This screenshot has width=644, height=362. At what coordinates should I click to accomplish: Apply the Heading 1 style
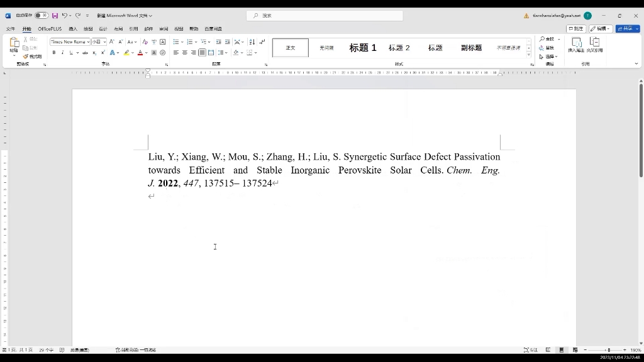tap(363, 48)
